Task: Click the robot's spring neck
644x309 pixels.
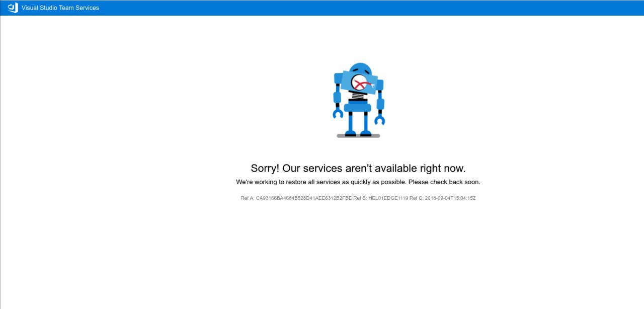Action: pyautogui.click(x=358, y=96)
